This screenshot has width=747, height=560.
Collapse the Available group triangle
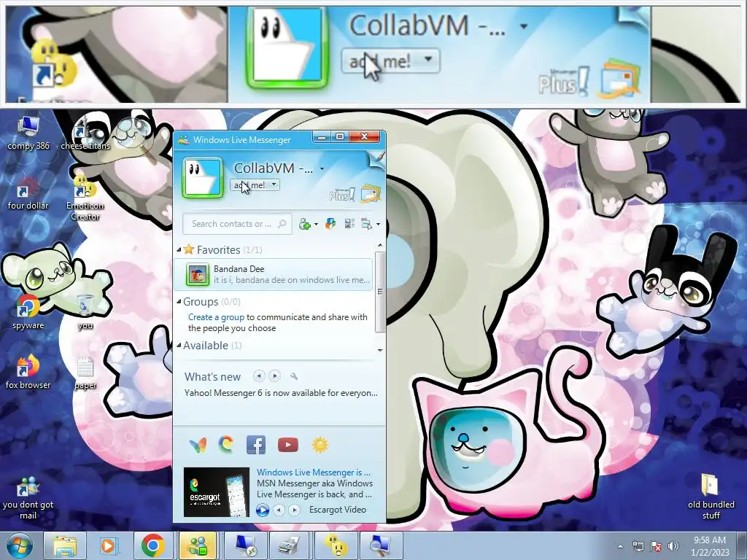[179, 345]
